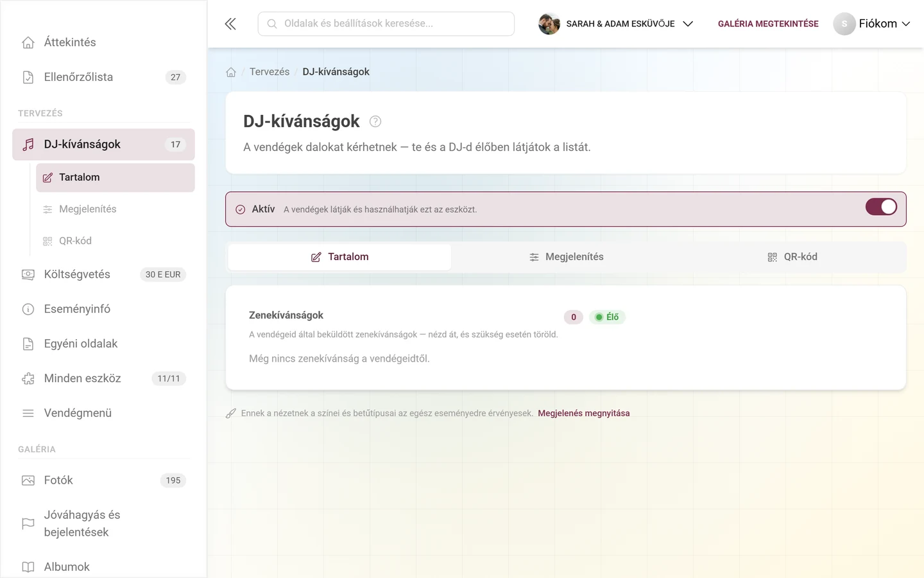924x578 pixels.
Task: Click the brush icon beside the appearance note
Action: (231, 414)
